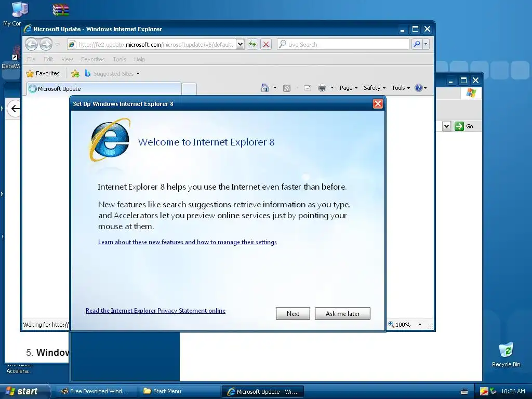The width and height of the screenshot is (532, 399).
Task: Open the Recycle Bin desktop icon
Action: [x=506, y=354]
